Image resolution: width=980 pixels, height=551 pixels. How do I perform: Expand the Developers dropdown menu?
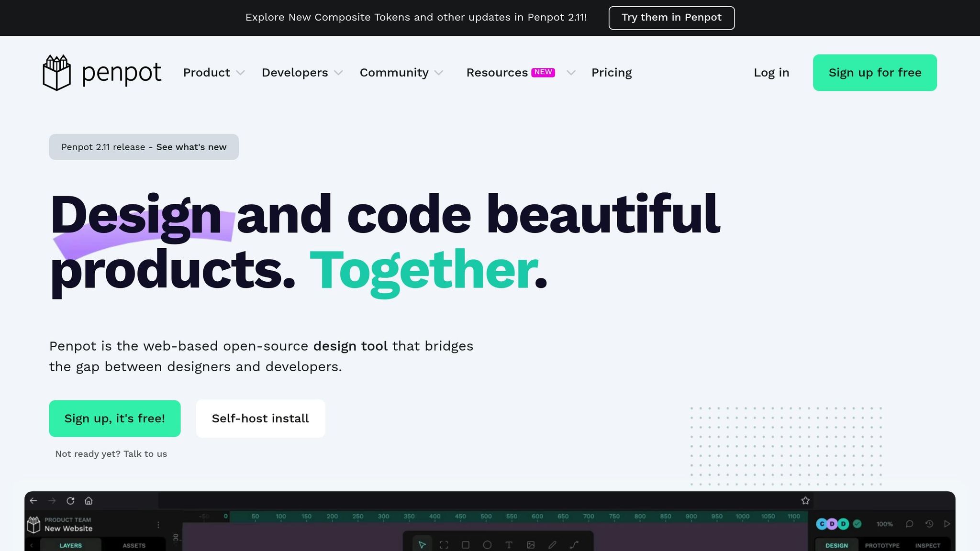click(x=302, y=73)
